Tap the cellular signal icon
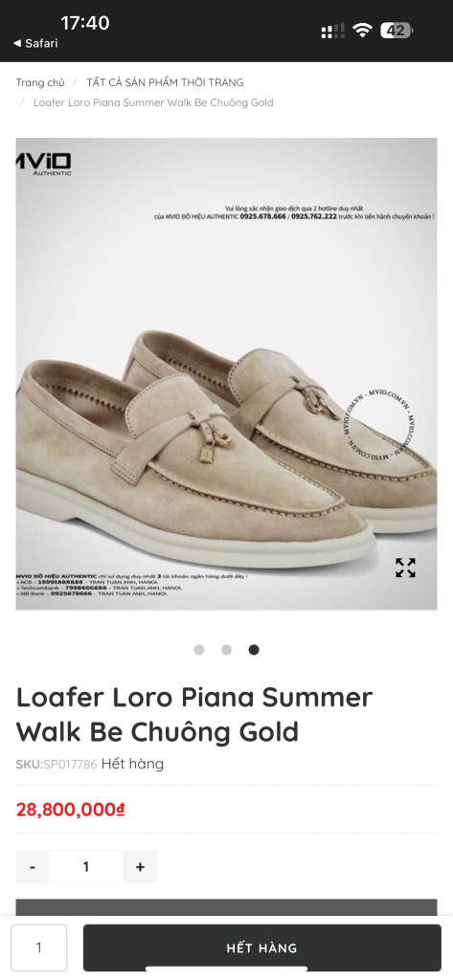 tap(333, 31)
